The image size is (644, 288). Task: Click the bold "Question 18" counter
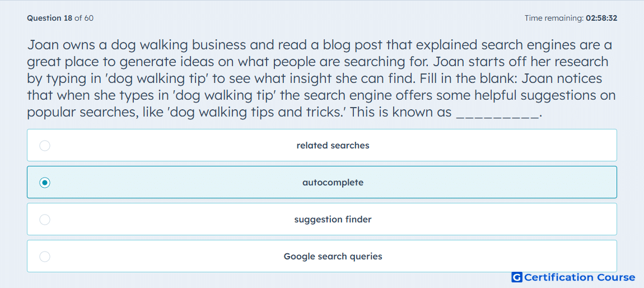coord(50,18)
